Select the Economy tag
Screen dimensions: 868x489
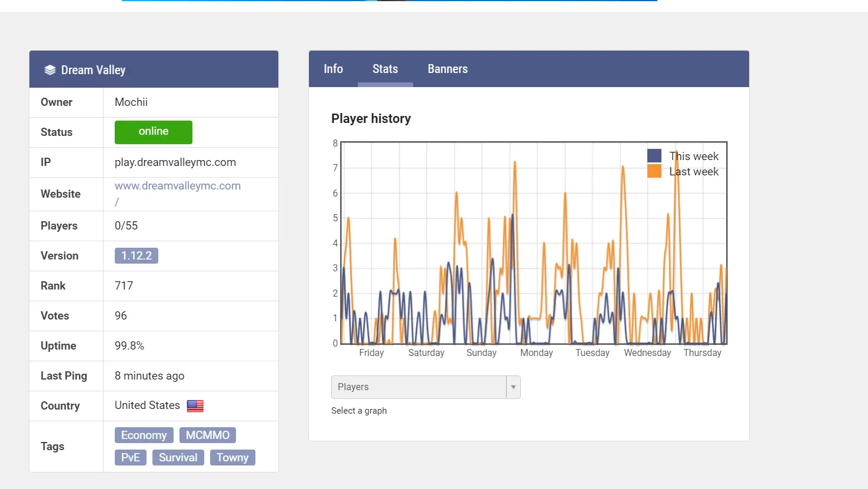click(x=144, y=435)
